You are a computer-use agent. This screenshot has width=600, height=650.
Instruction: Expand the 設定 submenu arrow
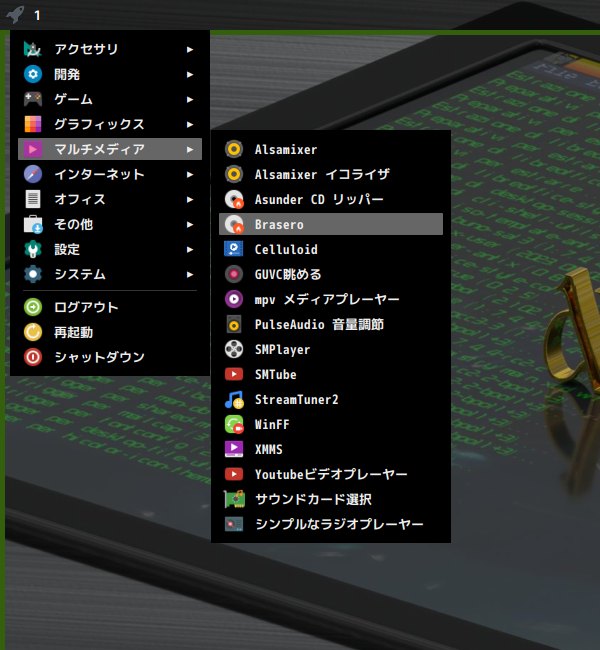(189, 249)
